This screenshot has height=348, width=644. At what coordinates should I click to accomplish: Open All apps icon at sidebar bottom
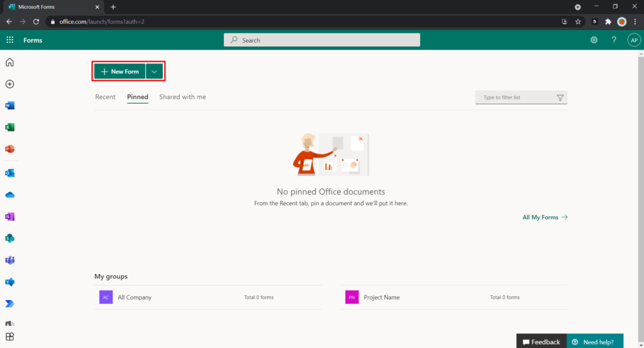(10, 337)
